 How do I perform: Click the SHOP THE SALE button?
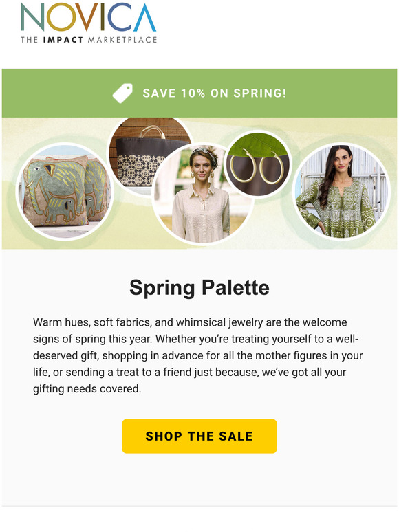tap(199, 436)
